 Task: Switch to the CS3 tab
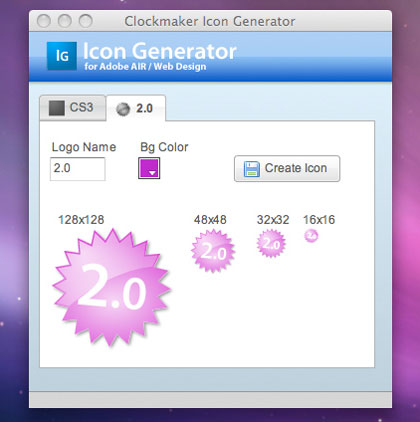coord(73,108)
